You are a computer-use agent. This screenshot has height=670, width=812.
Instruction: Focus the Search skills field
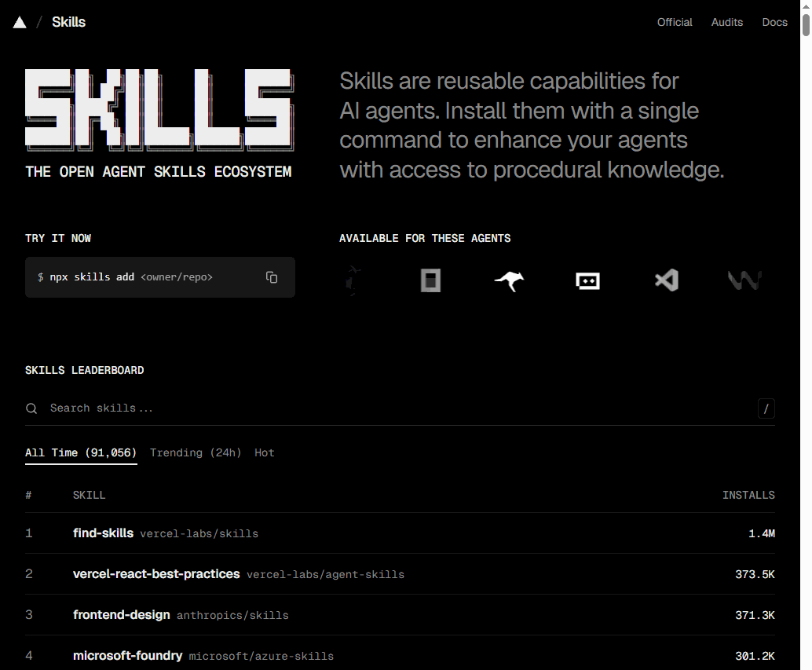point(400,408)
